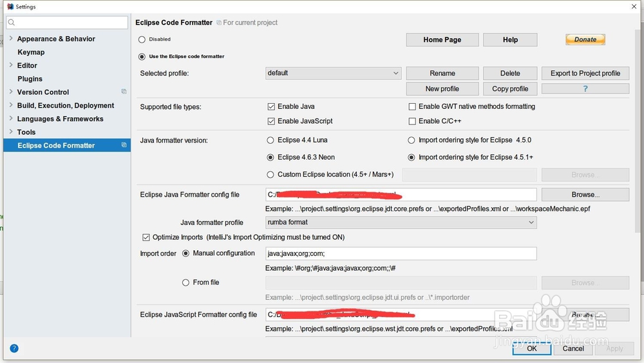The width and height of the screenshot is (644, 363).
Task: Browse for Eclipse Java Formatter config file
Action: coord(585,195)
